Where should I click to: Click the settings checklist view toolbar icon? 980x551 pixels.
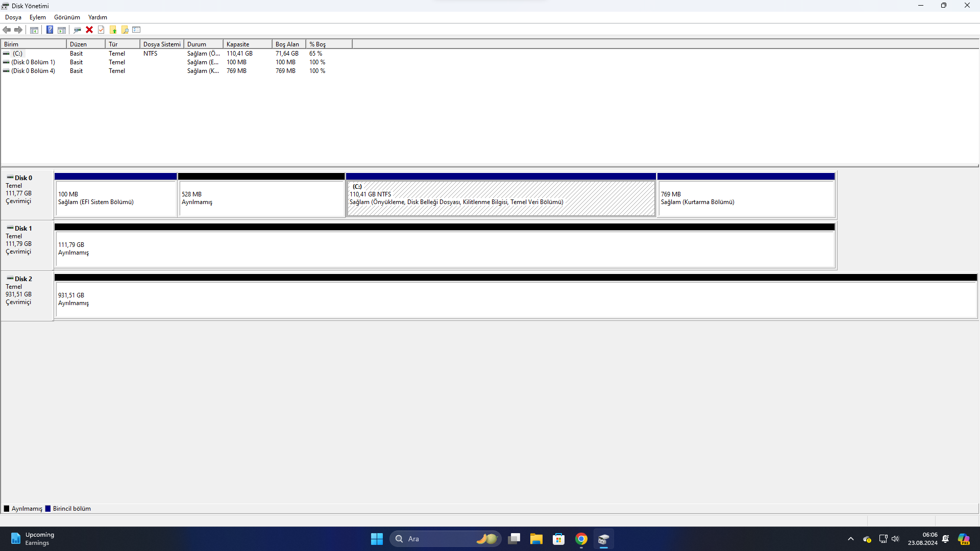coord(136,30)
